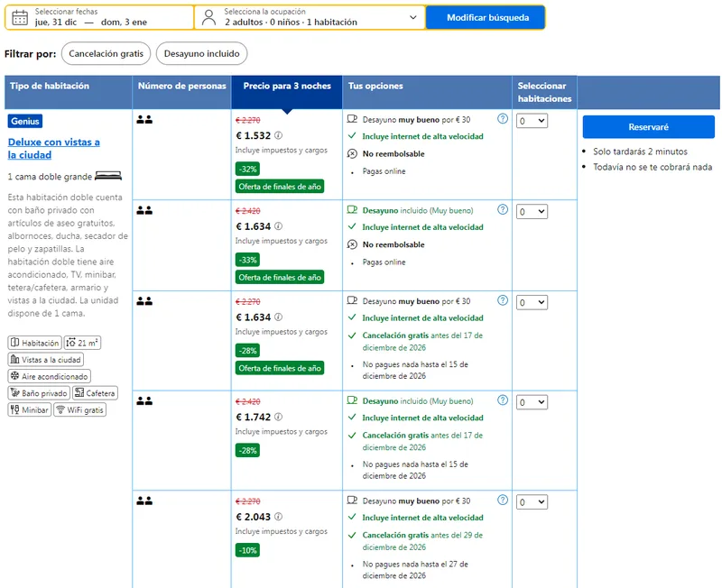The image size is (722, 588).
Task: Open the date picker showing jue, 31 dic
Action: (99, 17)
